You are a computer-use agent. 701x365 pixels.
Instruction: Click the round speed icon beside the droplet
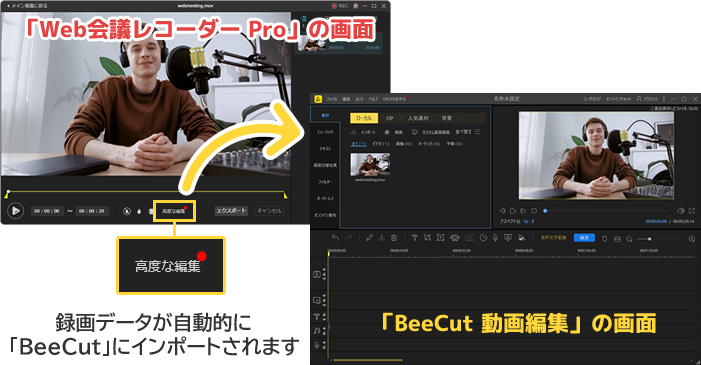[127, 211]
